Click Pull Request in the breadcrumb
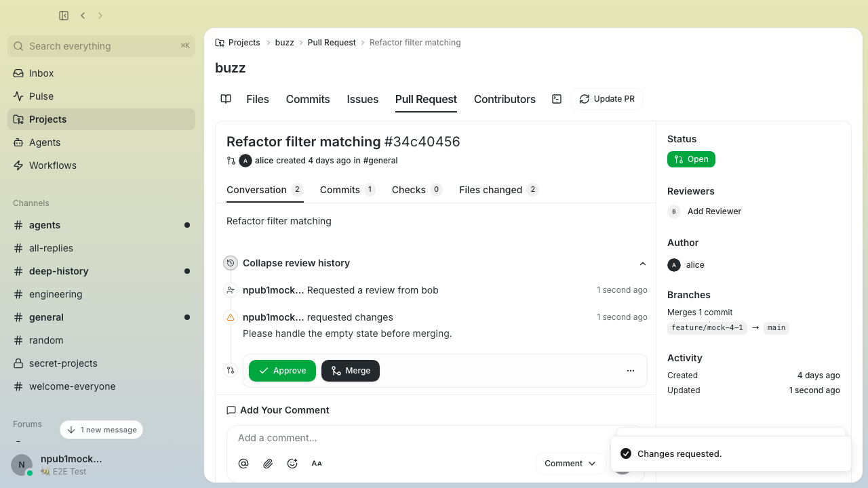This screenshot has width=868, height=488. click(332, 43)
